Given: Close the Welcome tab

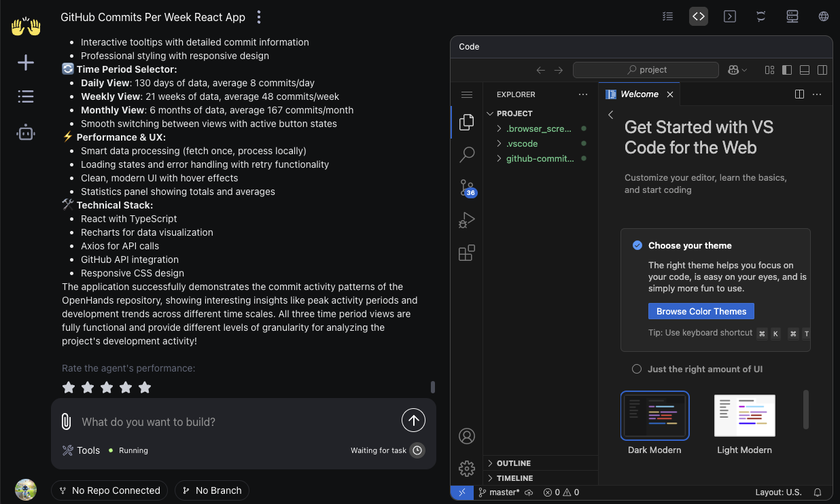Looking at the screenshot, I should pyautogui.click(x=670, y=94).
